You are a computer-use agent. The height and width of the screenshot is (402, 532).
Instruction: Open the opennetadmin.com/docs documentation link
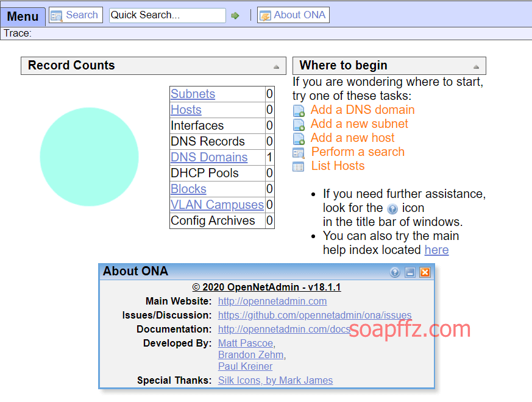(285, 329)
